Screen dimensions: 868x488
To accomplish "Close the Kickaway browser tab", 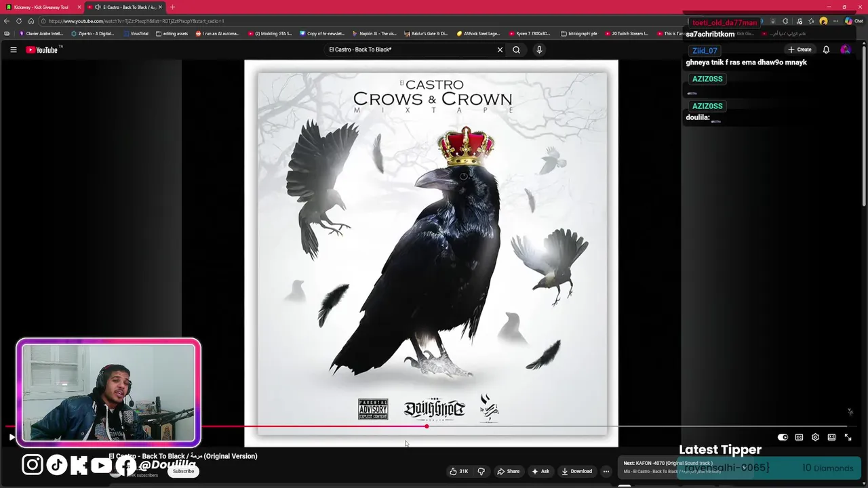I will (x=79, y=7).
